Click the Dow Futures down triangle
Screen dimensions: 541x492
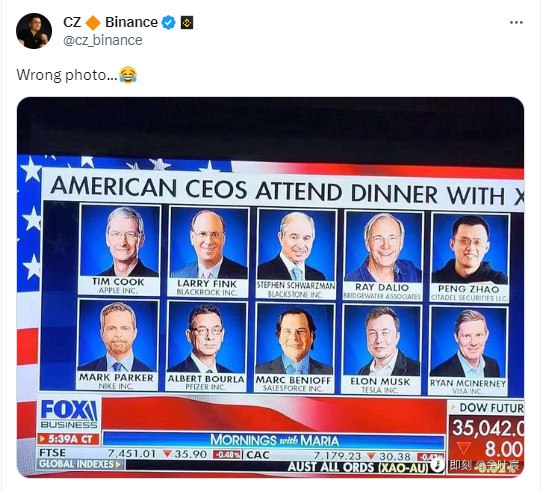463,448
